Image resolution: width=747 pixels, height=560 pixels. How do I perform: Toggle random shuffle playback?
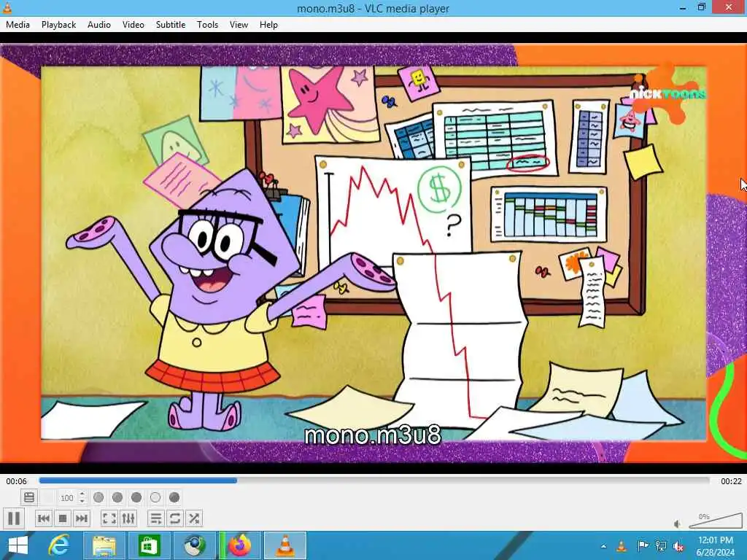tap(194, 518)
